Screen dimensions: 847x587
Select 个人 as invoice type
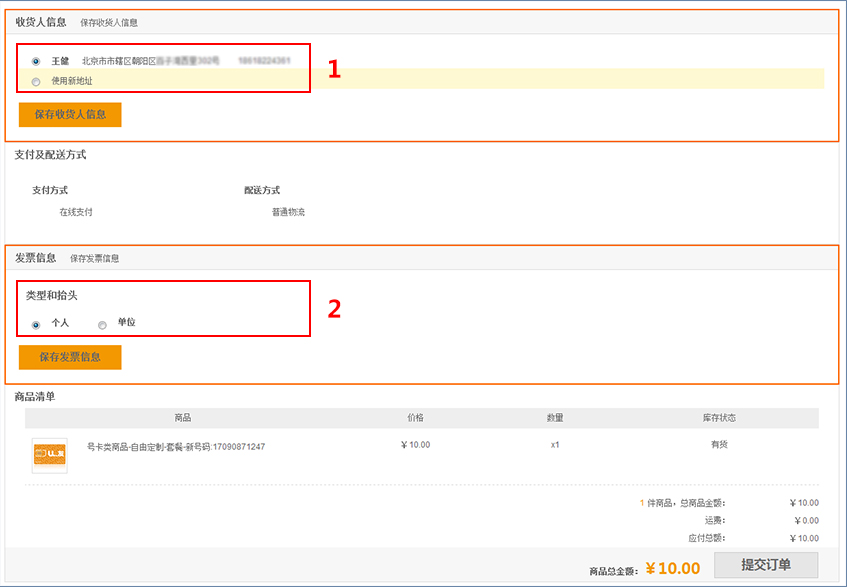[36, 324]
